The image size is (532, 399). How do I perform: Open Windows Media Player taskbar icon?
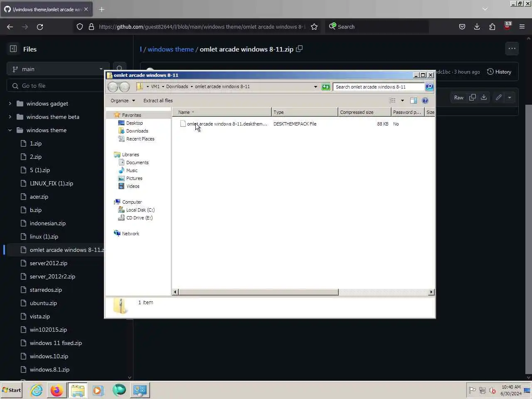[98, 390]
